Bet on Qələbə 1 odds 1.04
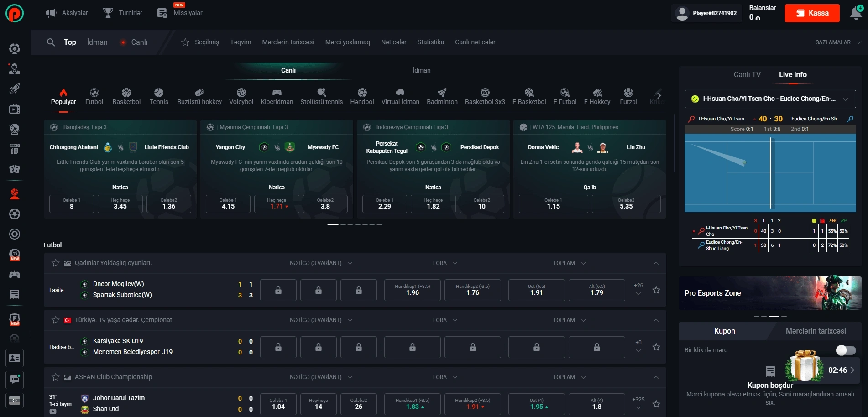Screen dimensions: 868x417 (x=278, y=404)
